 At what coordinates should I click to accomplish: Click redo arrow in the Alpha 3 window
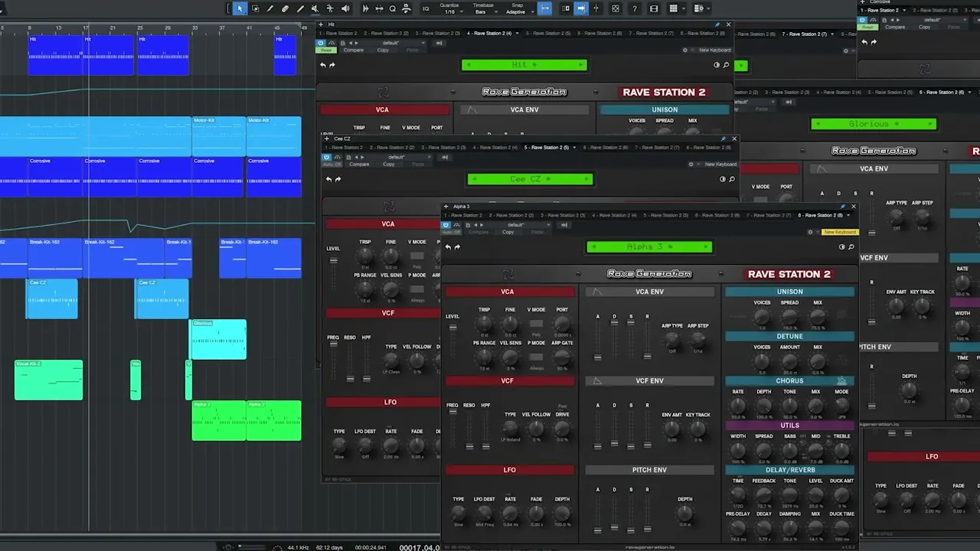tap(457, 247)
